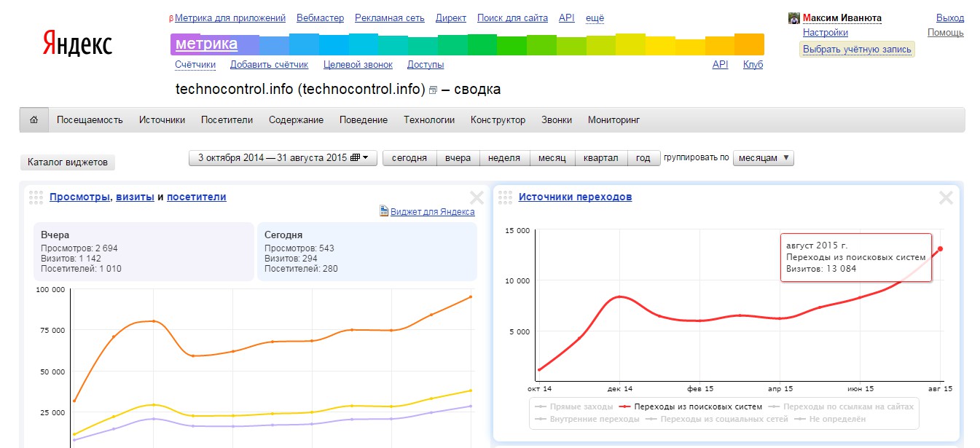Open site in new window icon
This screenshot has width=980, height=448.
click(433, 90)
